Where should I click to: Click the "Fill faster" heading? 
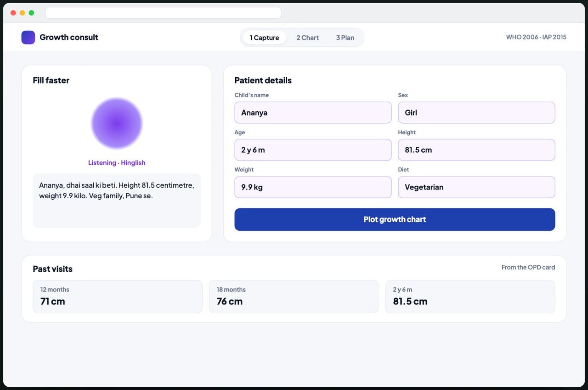tap(51, 80)
